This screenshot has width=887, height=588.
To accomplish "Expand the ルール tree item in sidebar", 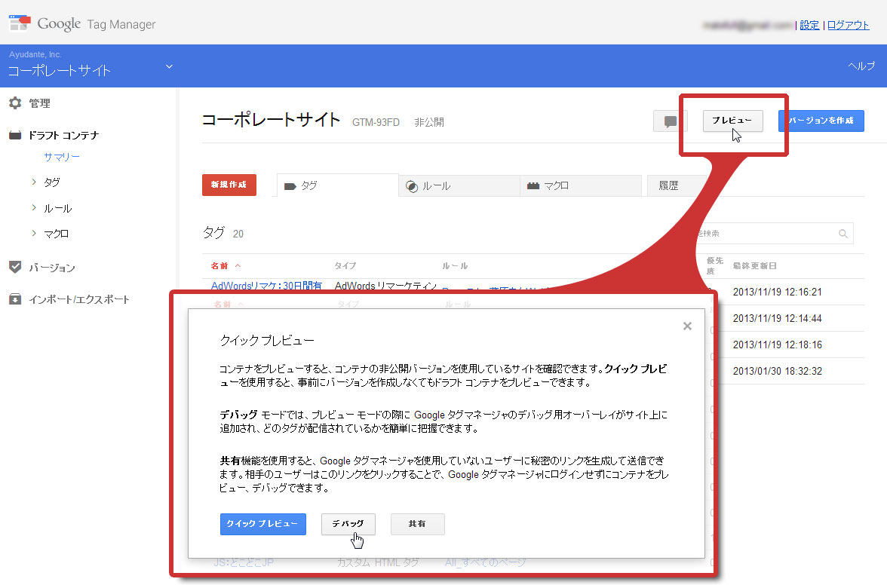I will [33, 207].
